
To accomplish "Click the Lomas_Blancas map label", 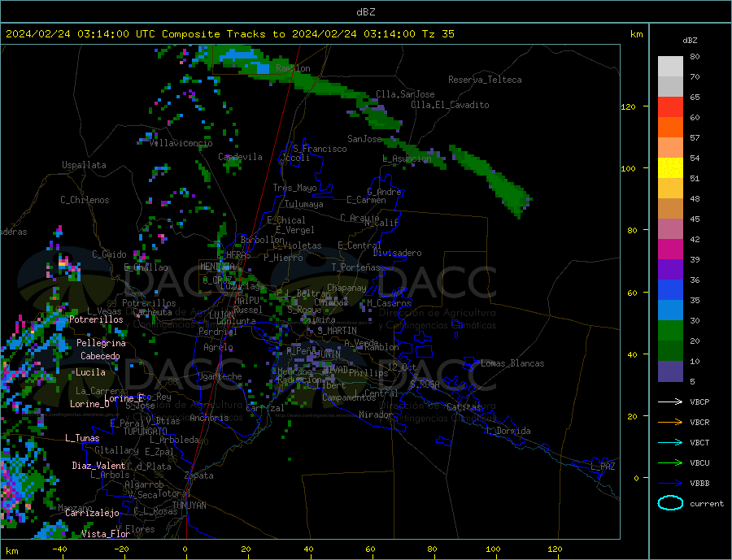I will pyautogui.click(x=512, y=363).
